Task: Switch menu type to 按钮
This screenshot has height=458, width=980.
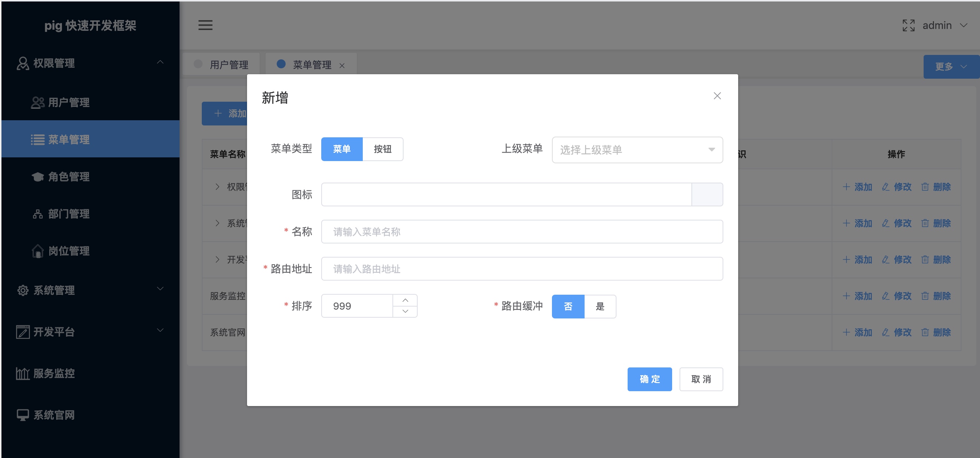Action: [x=383, y=149]
